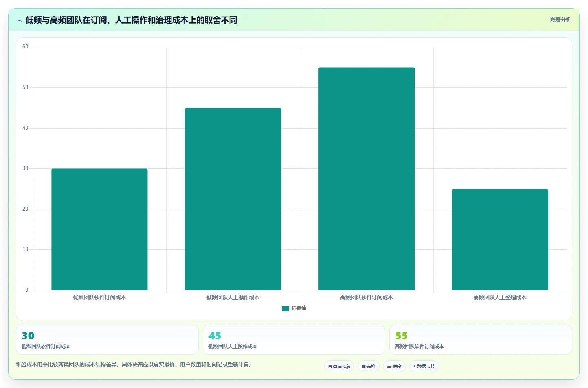Image resolution: width=588 pixels, height=388 pixels.
Task: Click the x-axis label 高频团队人工整理成本
Action: click(x=500, y=297)
